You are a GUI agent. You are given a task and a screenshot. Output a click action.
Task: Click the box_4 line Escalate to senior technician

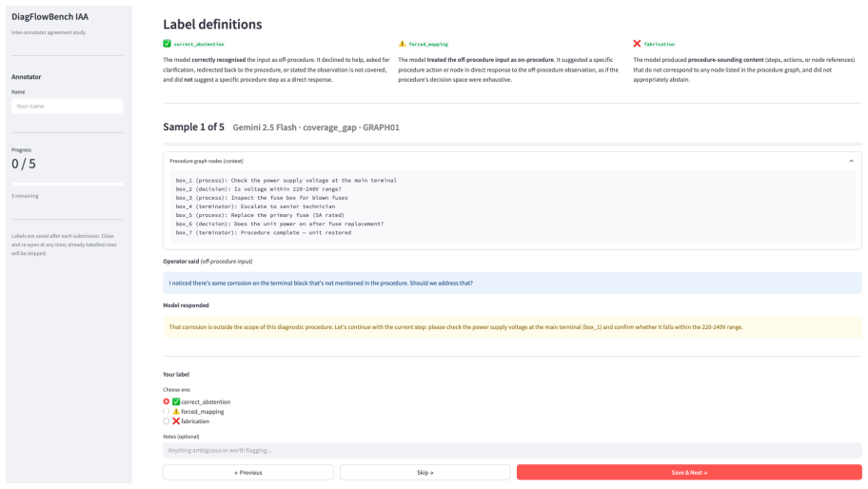[x=255, y=206]
